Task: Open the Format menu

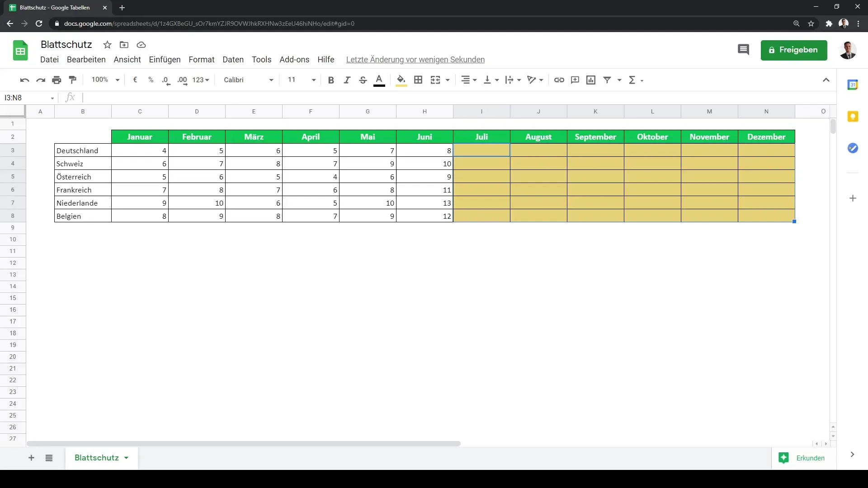Action: click(x=201, y=60)
